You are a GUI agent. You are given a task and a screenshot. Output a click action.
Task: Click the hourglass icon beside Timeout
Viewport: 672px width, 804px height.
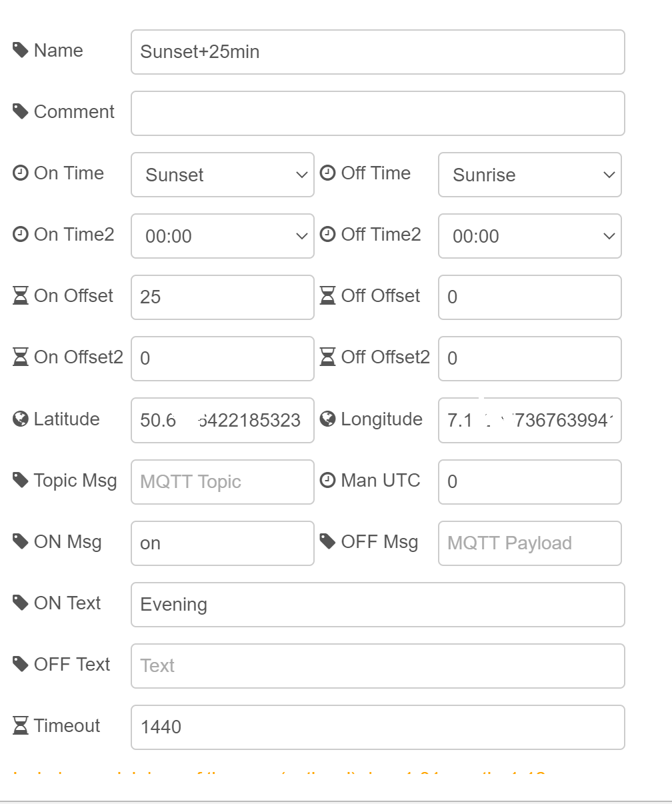click(19, 725)
